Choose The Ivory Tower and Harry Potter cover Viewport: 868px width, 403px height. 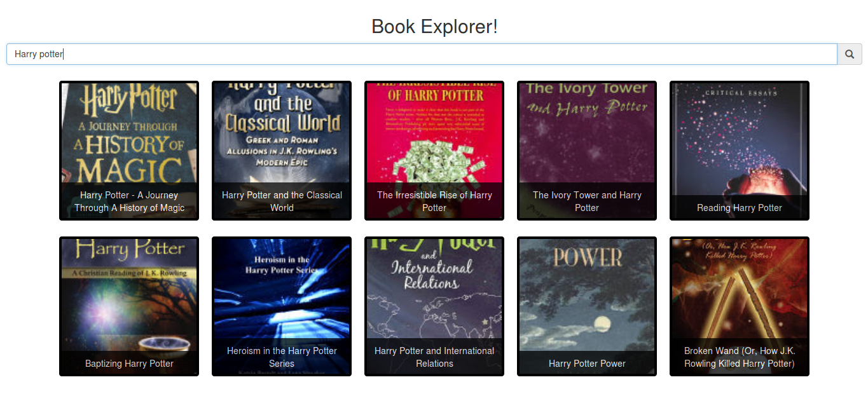click(587, 151)
